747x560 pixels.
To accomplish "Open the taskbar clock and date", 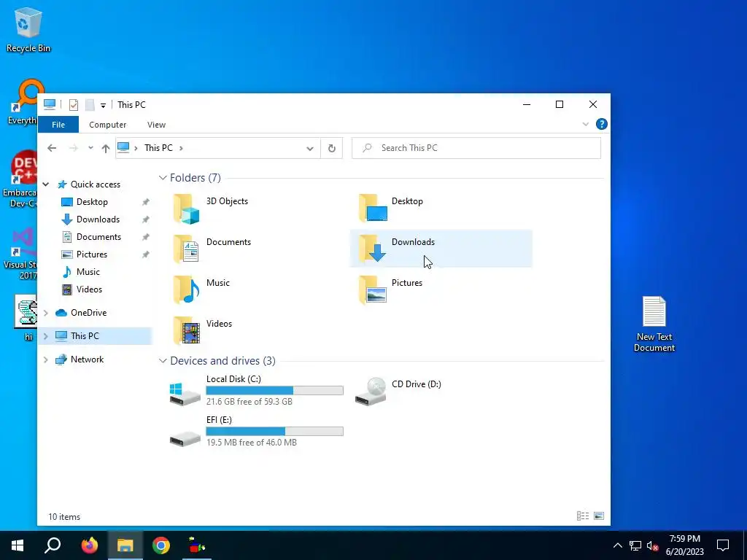I will (x=684, y=545).
